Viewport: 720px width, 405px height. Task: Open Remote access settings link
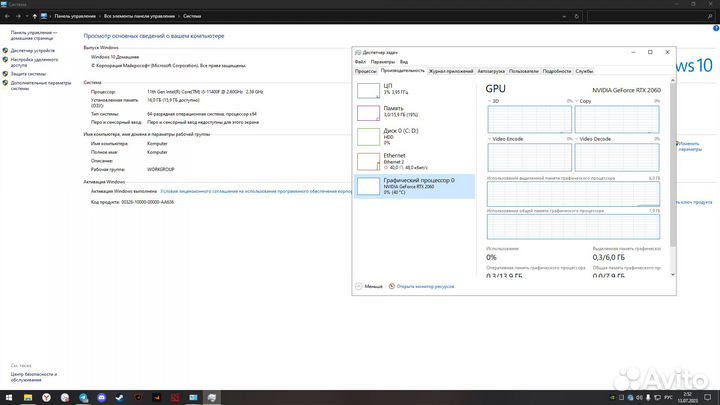pos(34,62)
